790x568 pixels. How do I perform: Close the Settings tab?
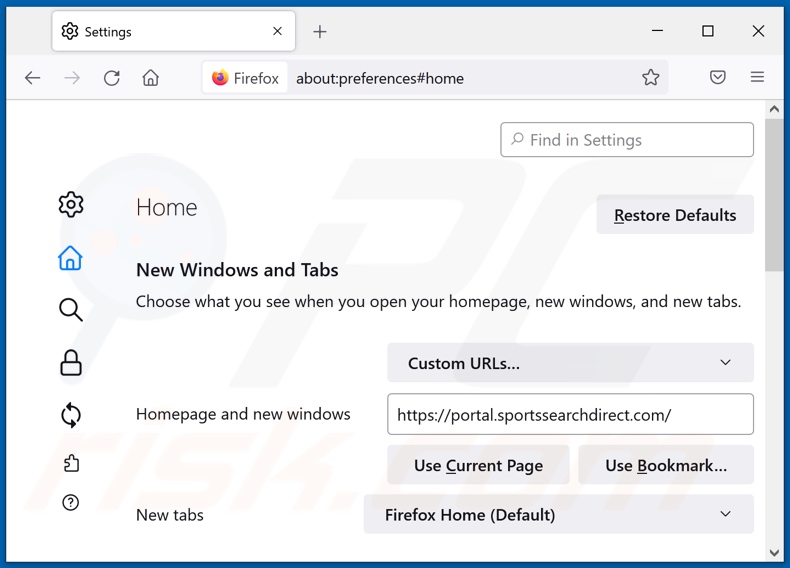coord(277,31)
